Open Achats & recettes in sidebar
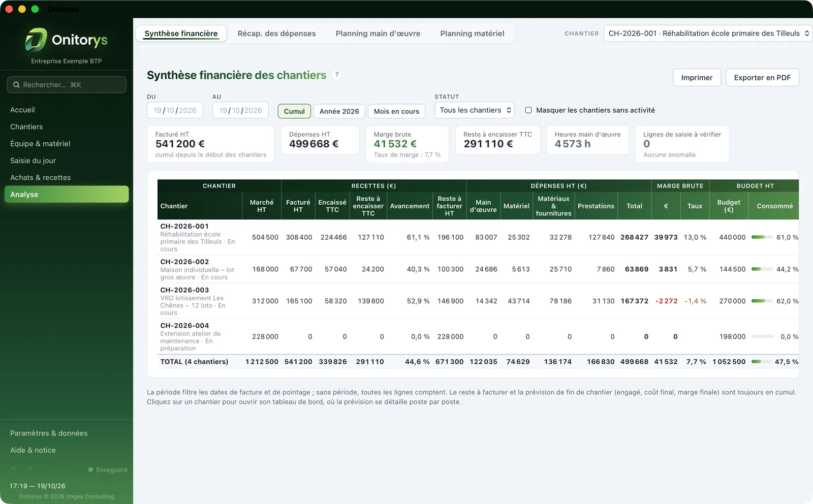 (67, 177)
